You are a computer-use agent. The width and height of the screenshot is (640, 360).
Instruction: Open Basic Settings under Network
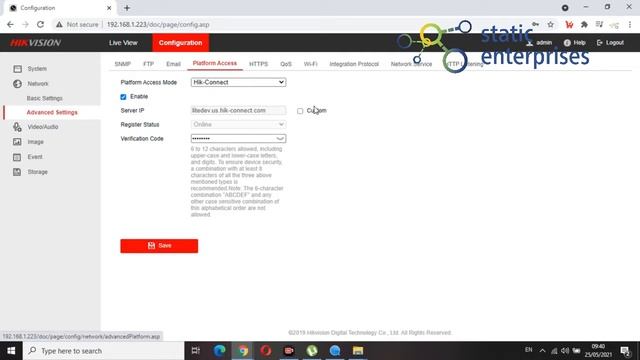click(44, 98)
